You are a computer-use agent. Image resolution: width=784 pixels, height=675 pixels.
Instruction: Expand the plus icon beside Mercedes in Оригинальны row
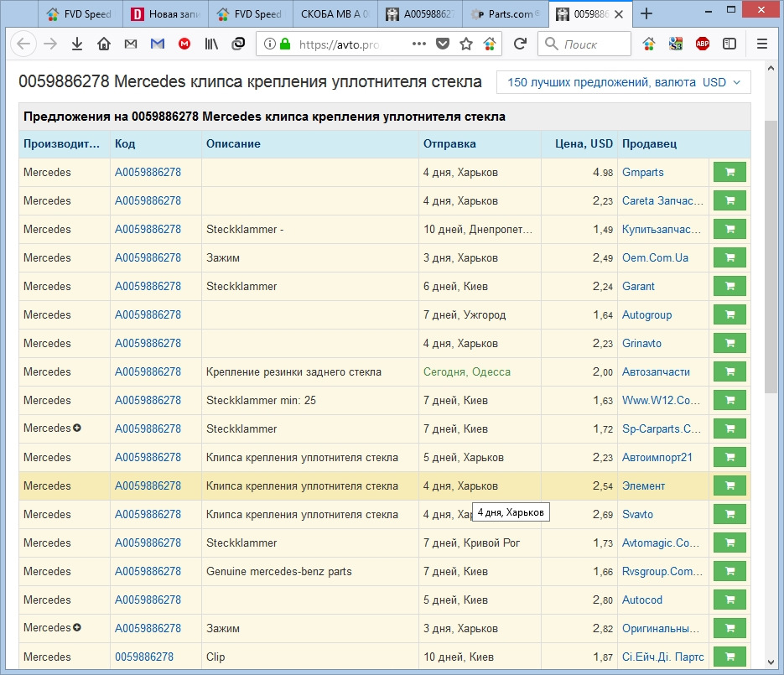pos(77,627)
